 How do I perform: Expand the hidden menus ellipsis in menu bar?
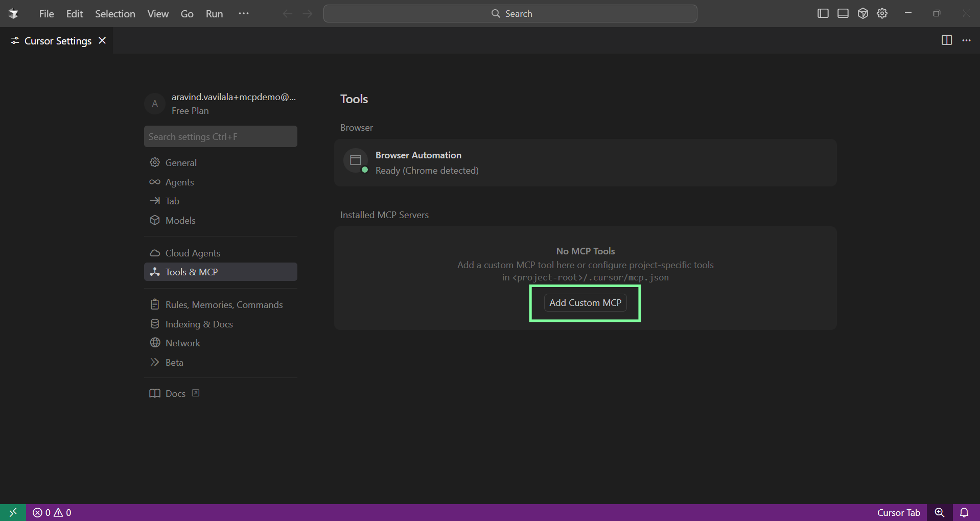coord(244,14)
